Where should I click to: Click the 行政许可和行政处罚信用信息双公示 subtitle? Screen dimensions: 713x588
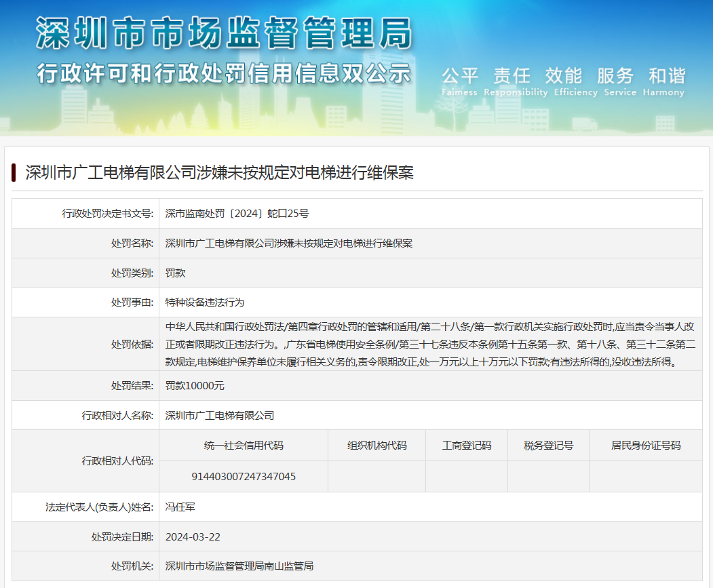click(x=224, y=73)
